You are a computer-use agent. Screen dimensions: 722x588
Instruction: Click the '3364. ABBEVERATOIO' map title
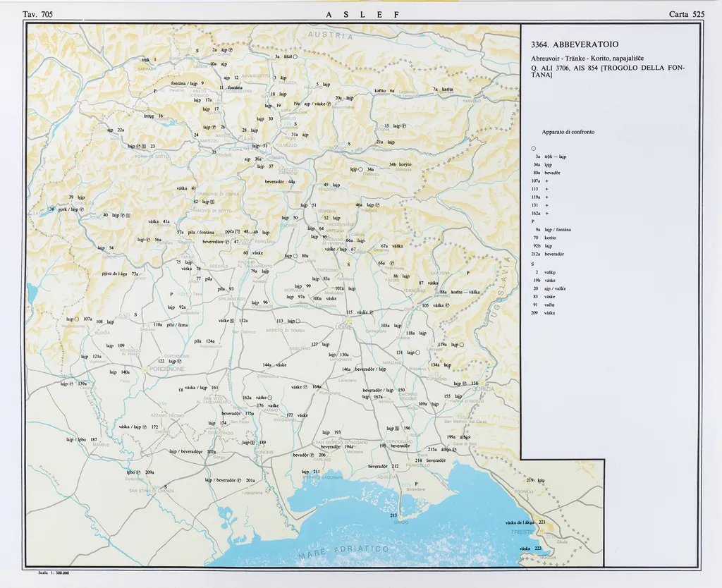[x=575, y=44]
